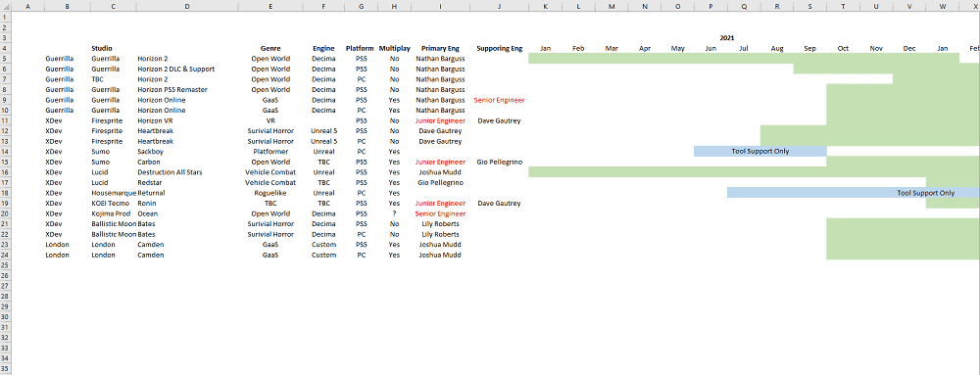The width and height of the screenshot is (980, 375).
Task: Click the green bar in Destruction All Stars row
Action: coord(754,171)
